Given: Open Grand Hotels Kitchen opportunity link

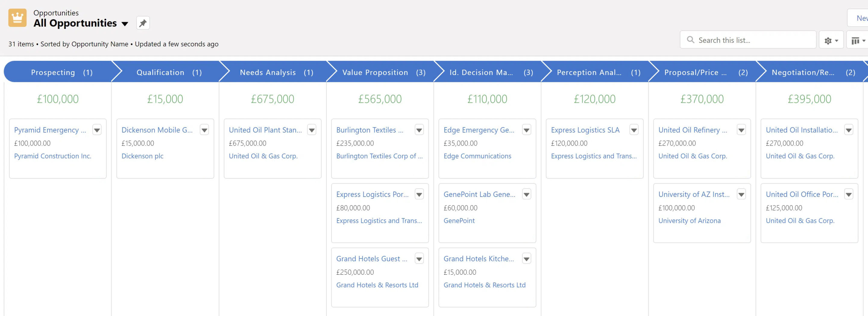Looking at the screenshot, I should (x=478, y=259).
